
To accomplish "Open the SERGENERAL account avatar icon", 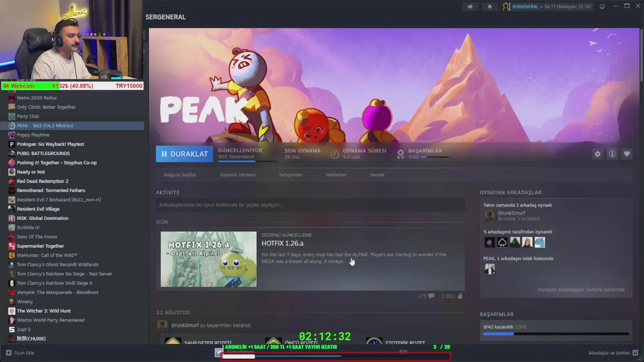I will [x=506, y=7].
